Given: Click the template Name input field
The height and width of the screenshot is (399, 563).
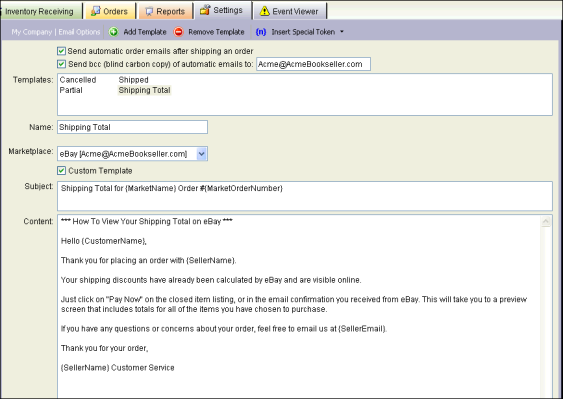Looking at the screenshot, I should (132, 127).
